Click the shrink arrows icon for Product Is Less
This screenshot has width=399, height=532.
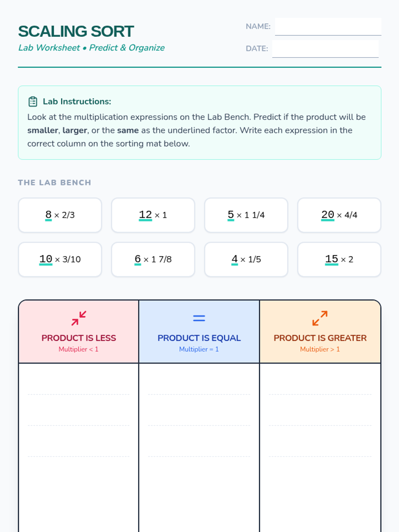pyautogui.click(x=79, y=318)
